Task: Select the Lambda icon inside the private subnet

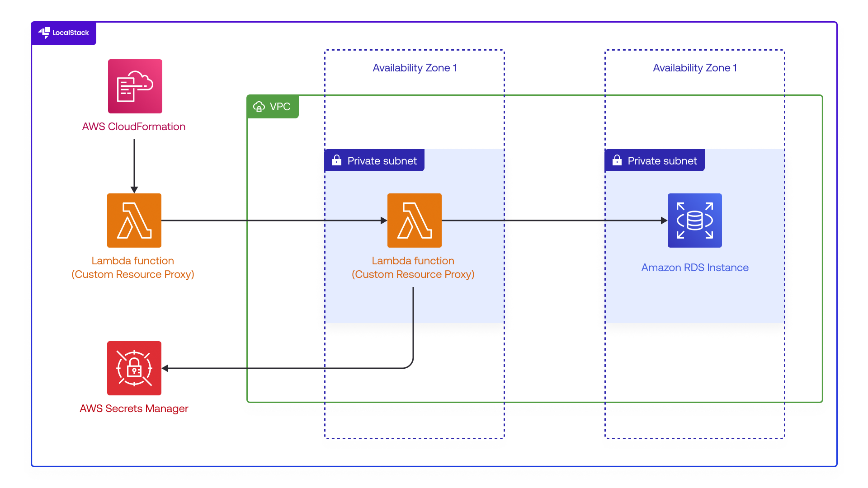Action: pyautogui.click(x=414, y=221)
